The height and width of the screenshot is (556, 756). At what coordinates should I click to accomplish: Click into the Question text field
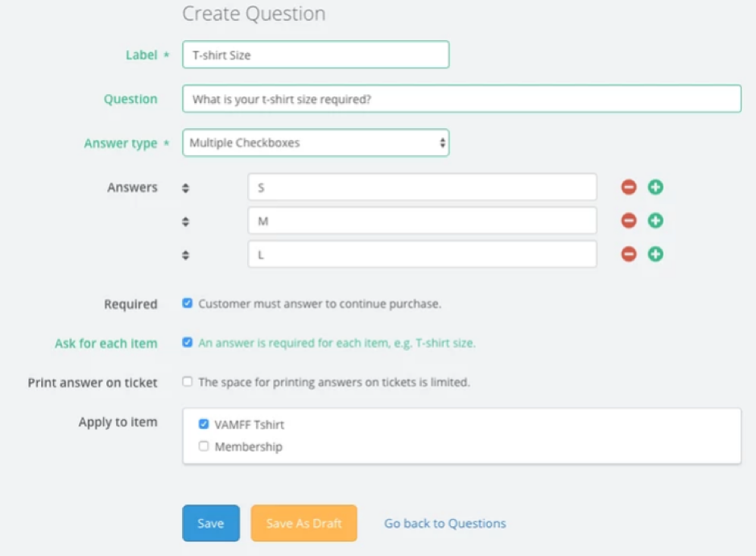(461, 99)
